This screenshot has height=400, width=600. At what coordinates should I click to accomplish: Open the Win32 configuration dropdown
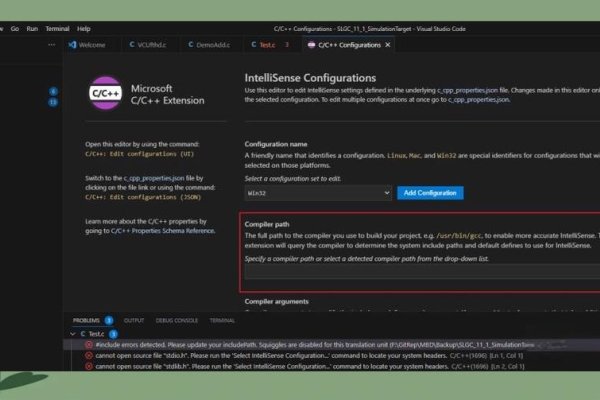click(x=318, y=193)
